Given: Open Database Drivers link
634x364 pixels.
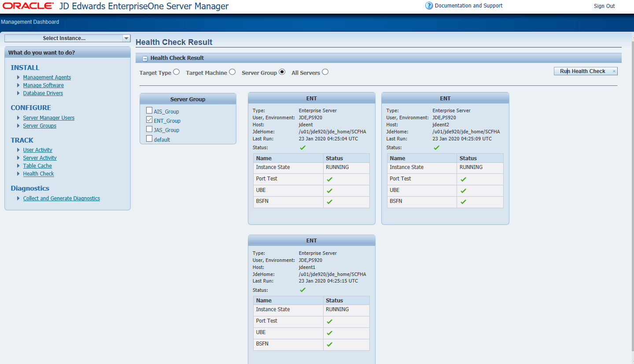Looking at the screenshot, I should pyautogui.click(x=43, y=93).
